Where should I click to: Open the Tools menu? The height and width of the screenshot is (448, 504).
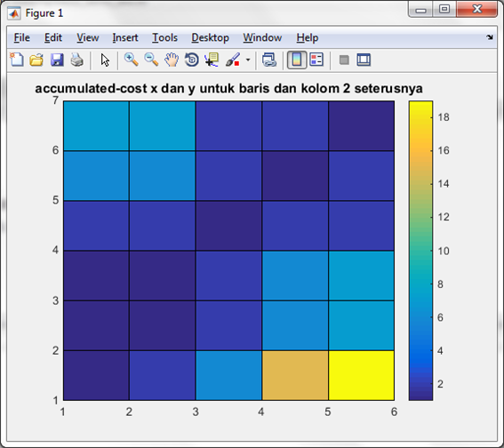(164, 38)
